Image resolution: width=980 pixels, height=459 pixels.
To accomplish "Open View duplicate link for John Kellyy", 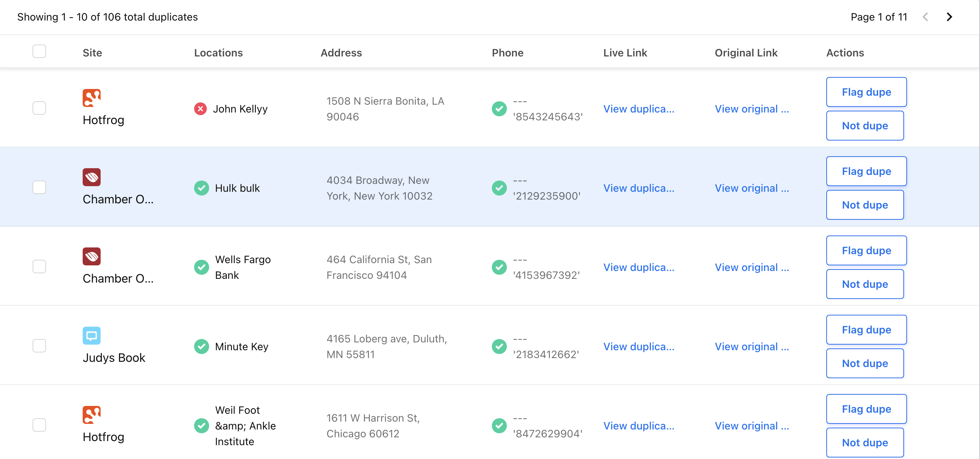I will pos(639,109).
